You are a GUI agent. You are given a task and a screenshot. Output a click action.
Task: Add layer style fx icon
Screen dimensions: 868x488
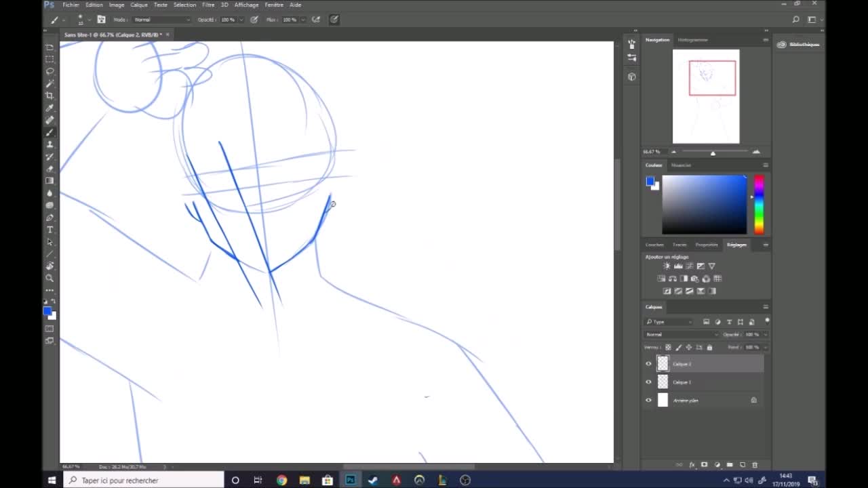(692, 465)
